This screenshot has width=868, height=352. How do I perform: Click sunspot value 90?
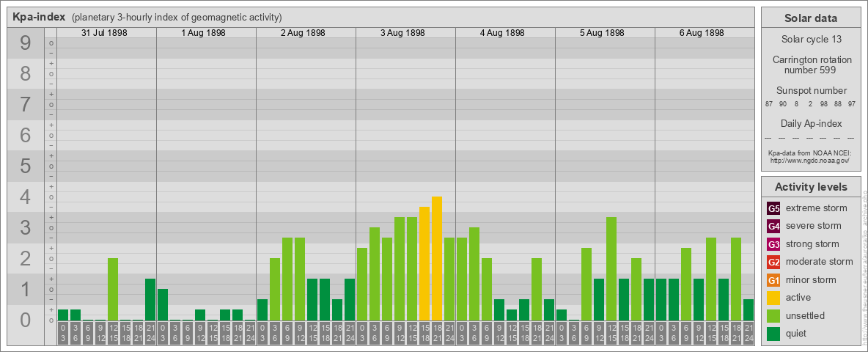(783, 104)
